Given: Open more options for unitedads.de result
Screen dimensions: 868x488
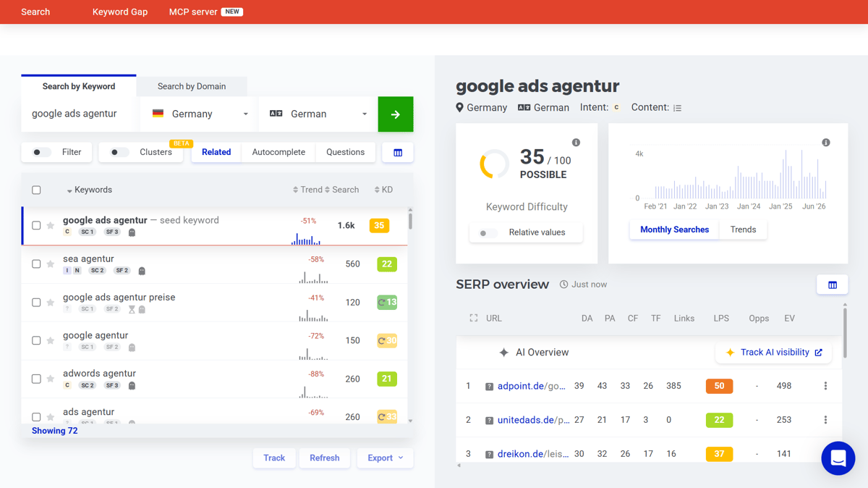Looking at the screenshot, I should pyautogui.click(x=825, y=420).
